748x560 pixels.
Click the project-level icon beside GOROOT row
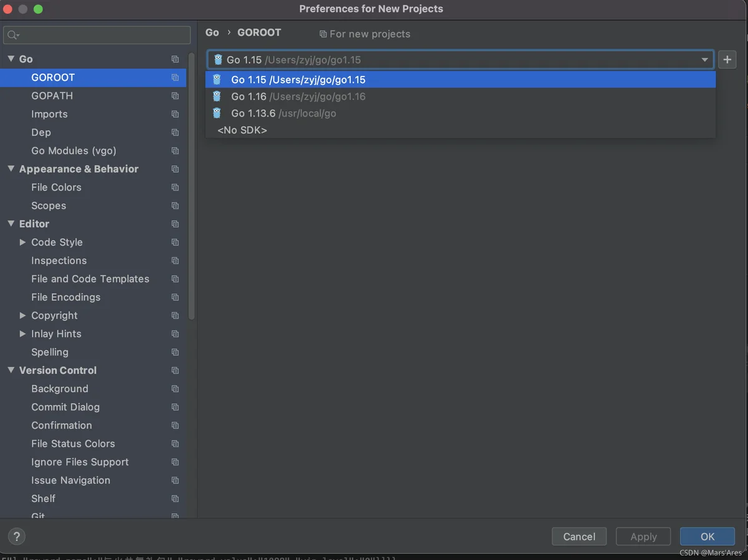[x=175, y=77]
